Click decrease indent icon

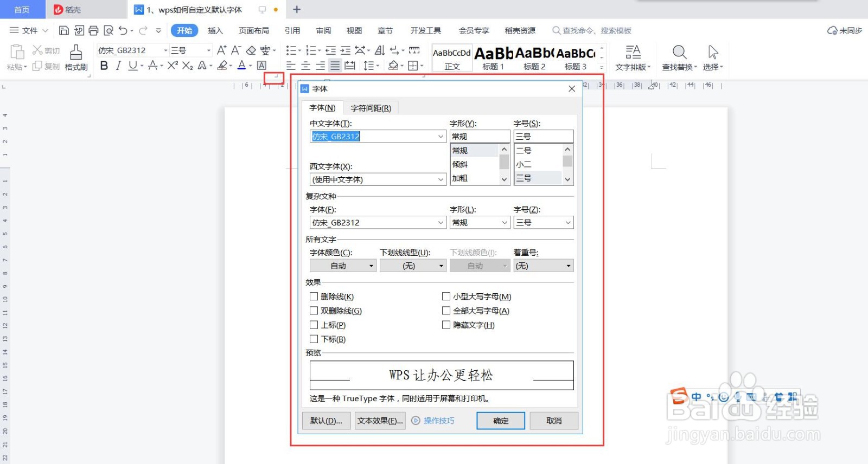pyautogui.click(x=330, y=50)
